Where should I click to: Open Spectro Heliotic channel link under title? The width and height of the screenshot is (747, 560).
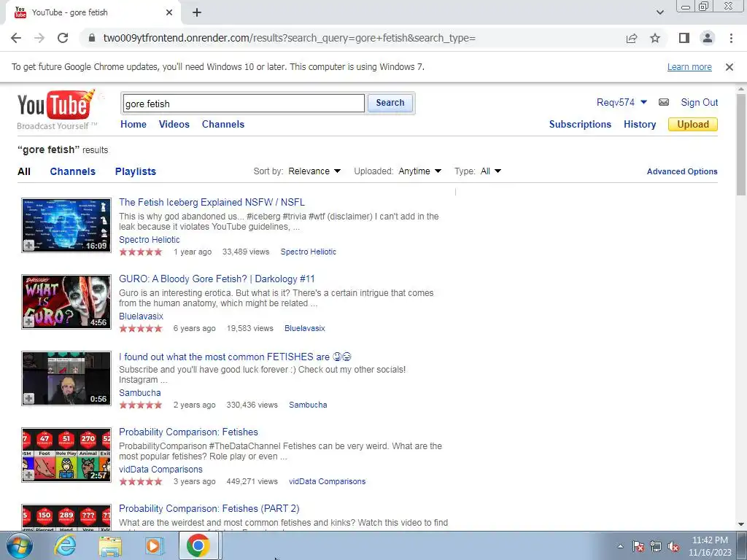[149, 239]
